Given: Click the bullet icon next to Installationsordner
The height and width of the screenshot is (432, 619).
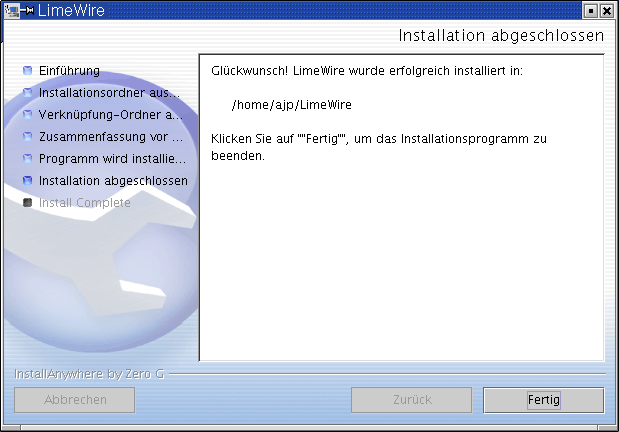Looking at the screenshot, I should (x=28, y=93).
